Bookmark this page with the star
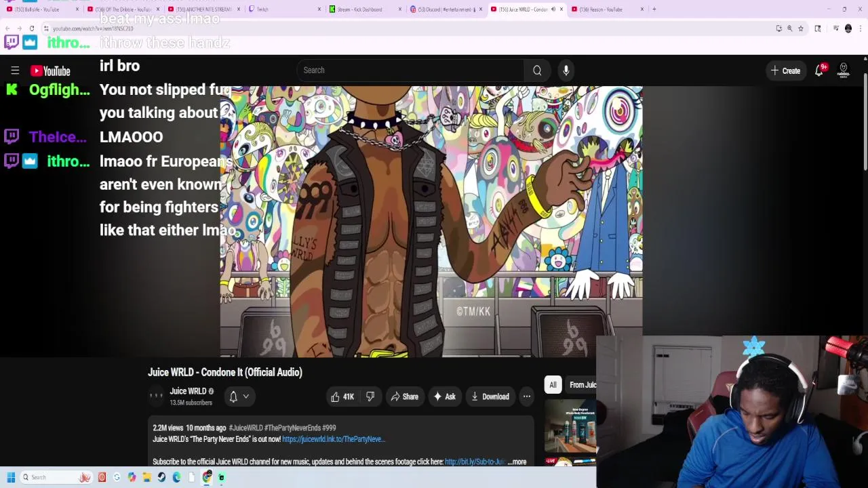 pyautogui.click(x=801, y=28)
